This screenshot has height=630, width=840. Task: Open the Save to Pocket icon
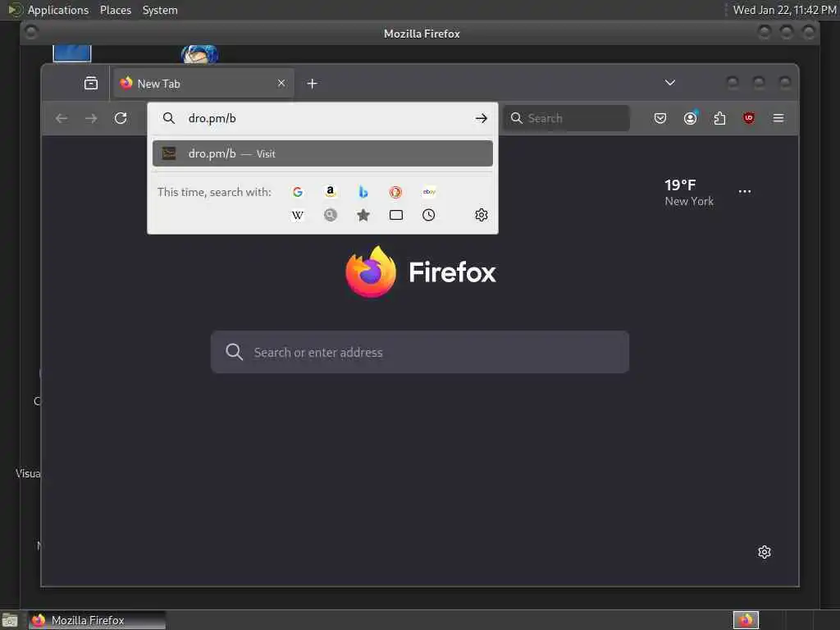pyautogui.click(x=660, y=118)
